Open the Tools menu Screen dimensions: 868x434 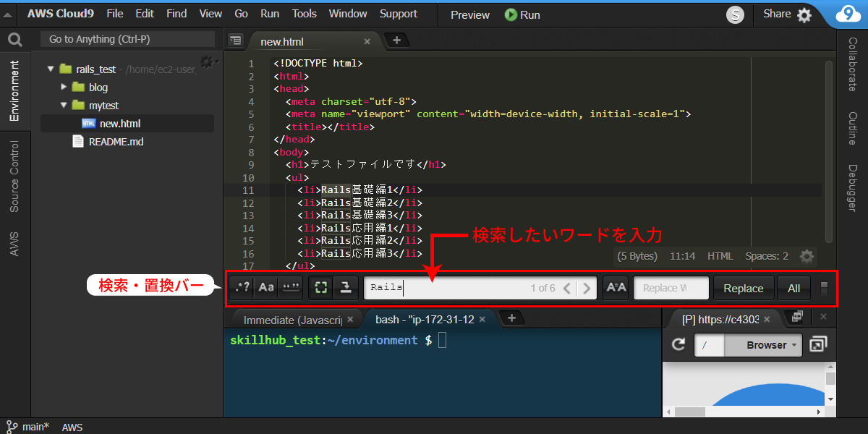(305, 14)
